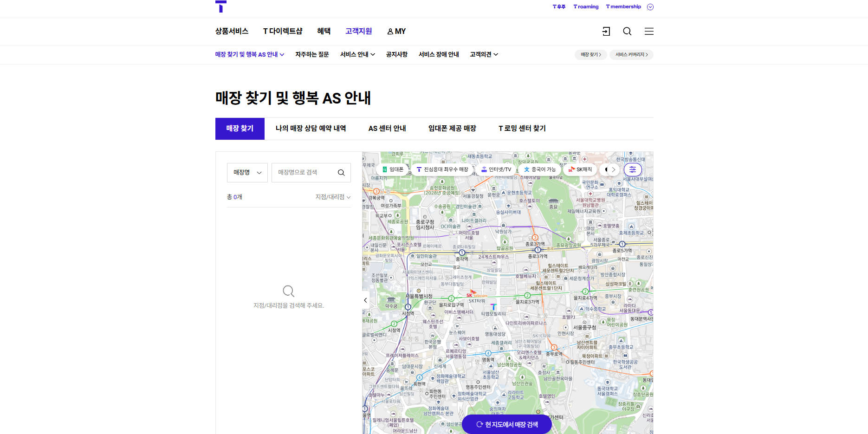Expand the 서비스 안내 navigation dropdown
The image size is (868, 434).
(x=356, y=54)
